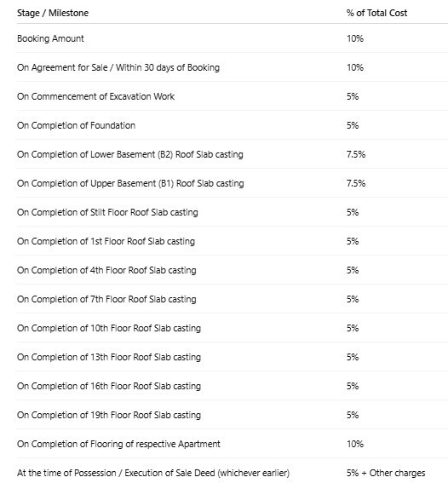Image resolution: width=448 pixels, height=483 pixels.
Task: Click the 10% value for Booking Amount
Action: (355, 38)
